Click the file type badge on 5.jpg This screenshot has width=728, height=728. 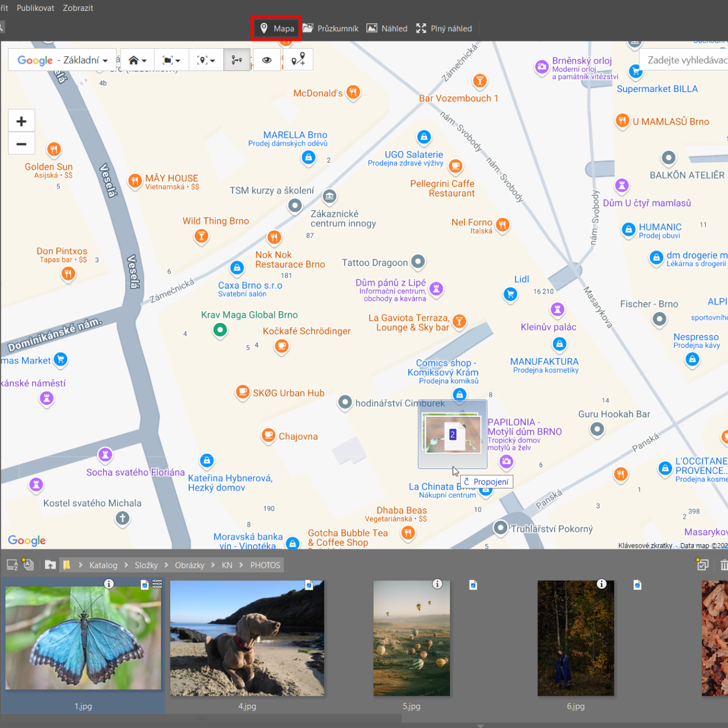(473, 585)
